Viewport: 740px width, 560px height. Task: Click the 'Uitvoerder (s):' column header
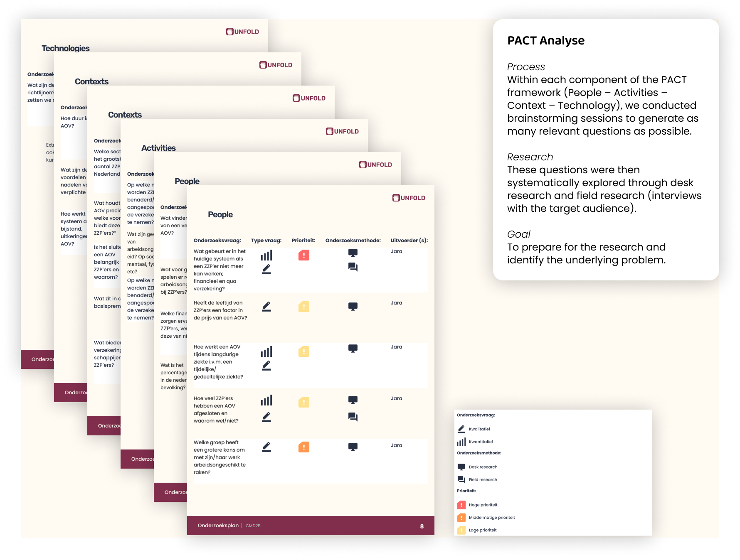tap(409, 240)
